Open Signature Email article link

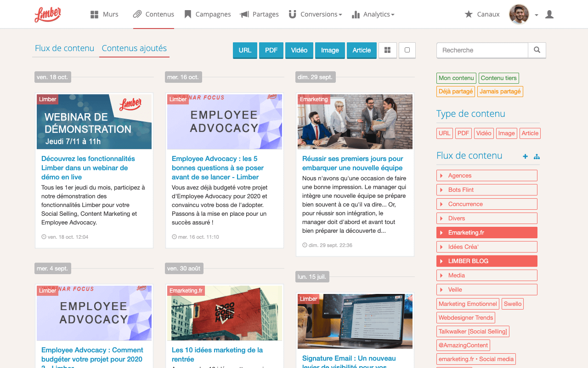click(x=349, y=362)
